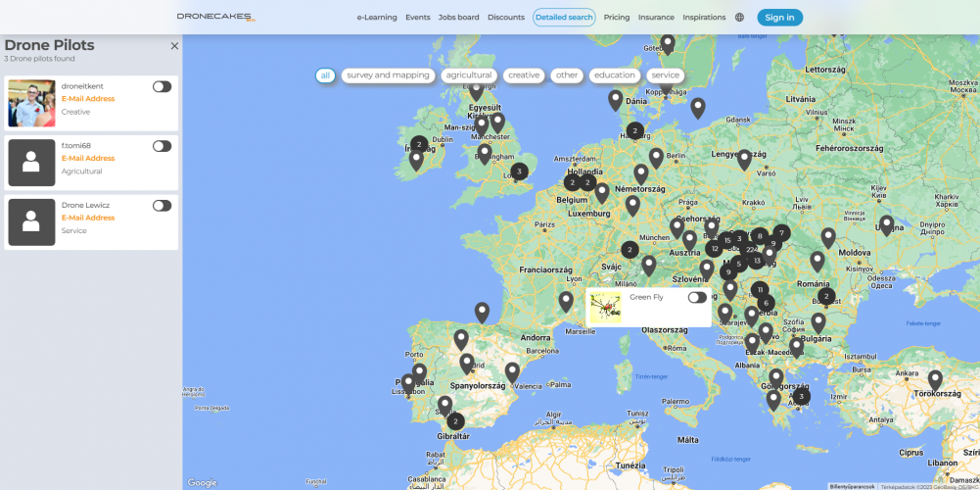Select the map pin near Moldova

(828, 238)
